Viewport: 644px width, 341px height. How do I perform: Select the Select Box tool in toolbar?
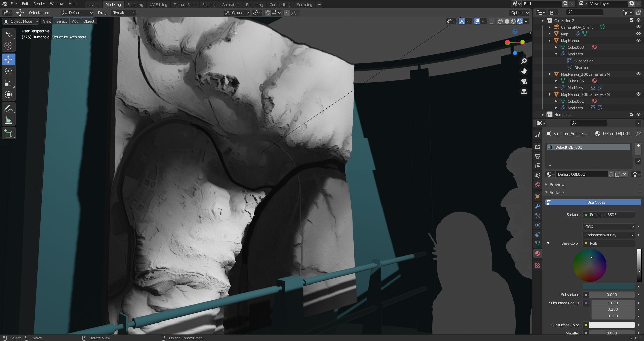coord(8,34)
